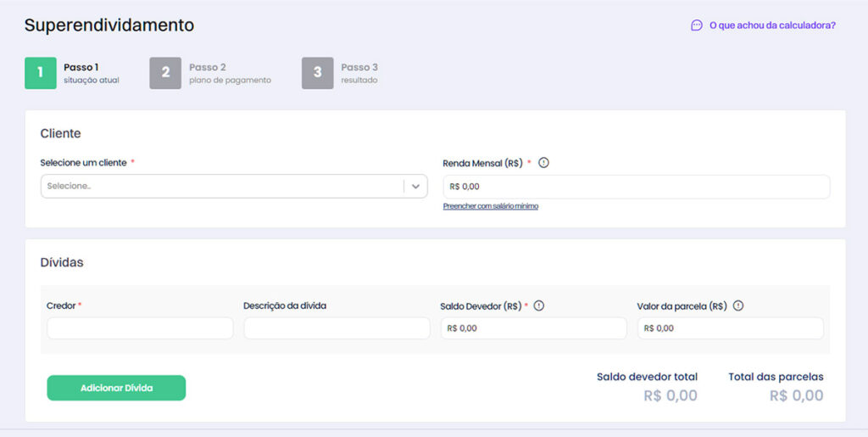868x437 pixels.
Task: Open the Selecione um cliente combo box
Action: point(222,187)
